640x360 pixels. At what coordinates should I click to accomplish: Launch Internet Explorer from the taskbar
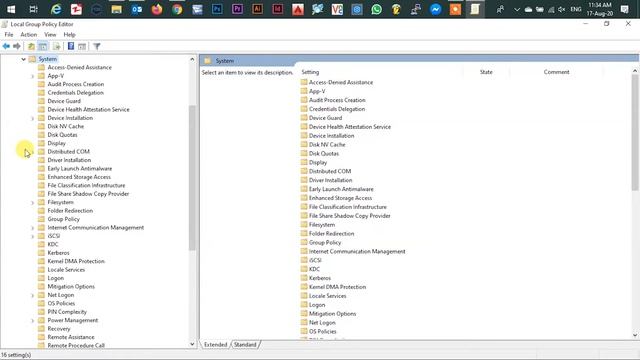tap(56, 9)
